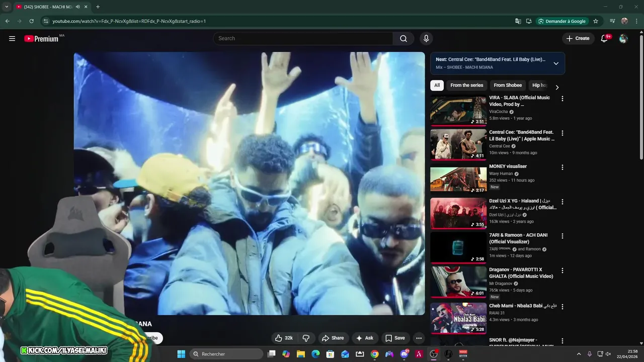
Task: Dislike the video with thumbs down
Action: point(305,338)
